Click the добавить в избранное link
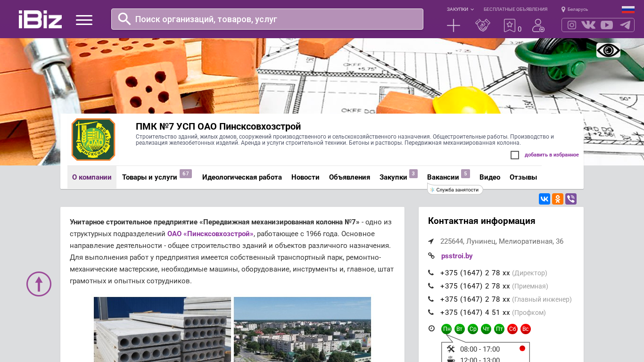Viewport: 644px width, 362px height. (552, 155)
